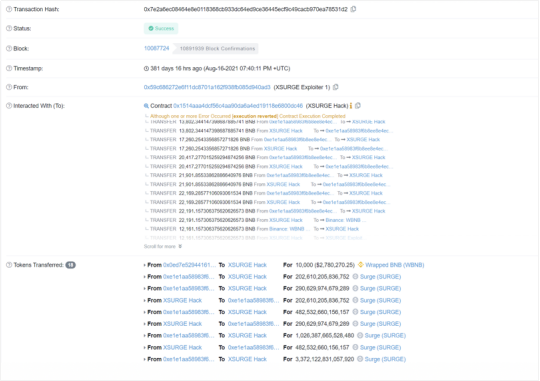Expand the 10,000 WBNB token transfer row arrow
This screenshot has width=540, height=381.
pos(145,265)
